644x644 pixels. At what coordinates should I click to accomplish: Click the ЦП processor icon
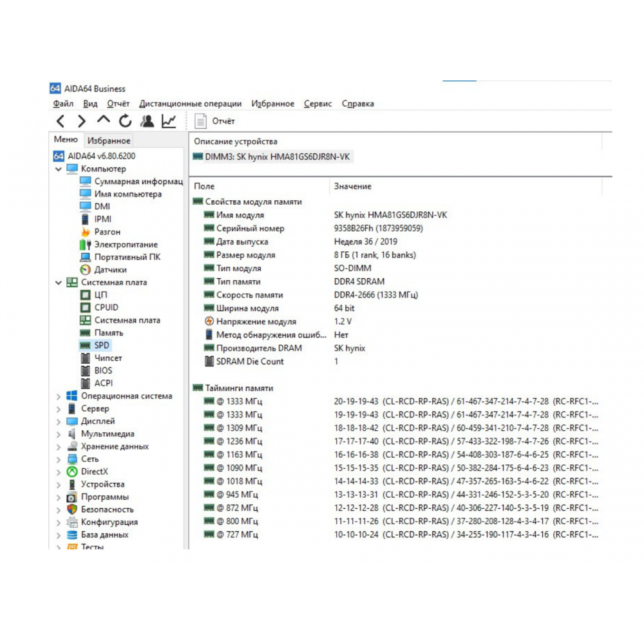point(86,295)
